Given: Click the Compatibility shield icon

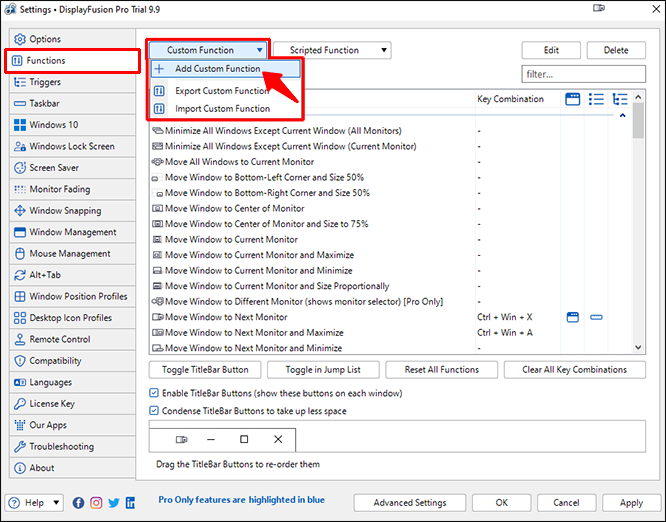Looking at the screenshot, I should click(x=20, y=361).
